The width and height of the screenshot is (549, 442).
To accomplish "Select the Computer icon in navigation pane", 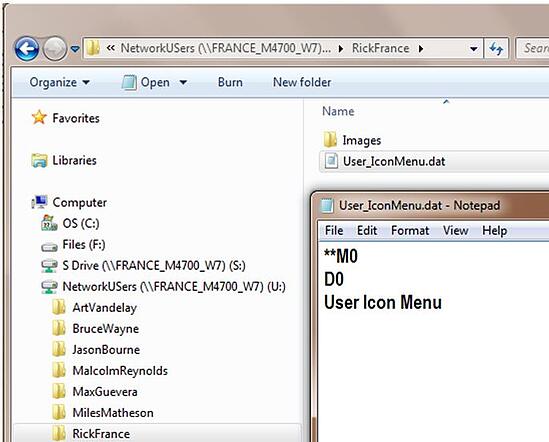I will (39, 202).
